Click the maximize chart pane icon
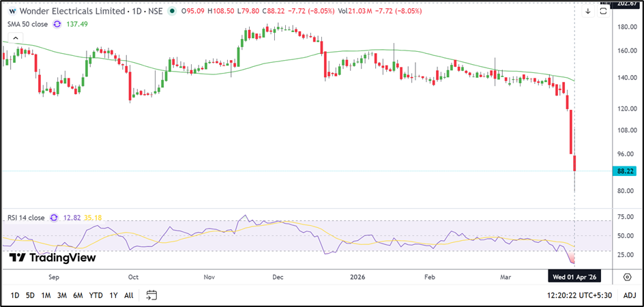Screen dimensions: 644x307 point(603,12)
